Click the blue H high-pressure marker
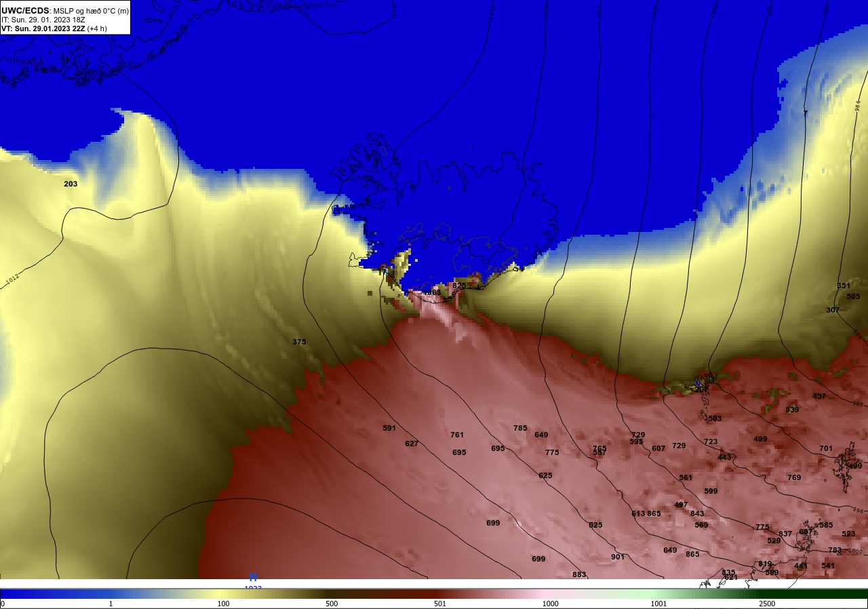868x609 pixels. coord(253,577)
